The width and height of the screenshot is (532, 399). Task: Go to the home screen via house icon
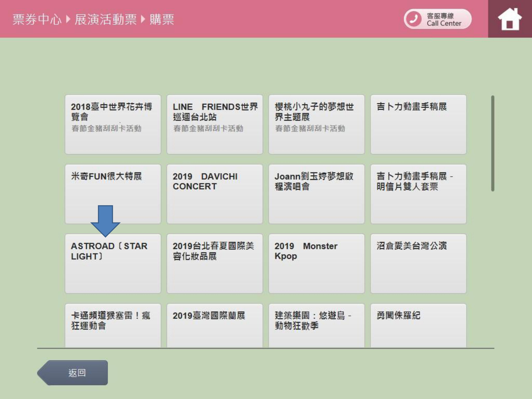[x=510, y=19]
